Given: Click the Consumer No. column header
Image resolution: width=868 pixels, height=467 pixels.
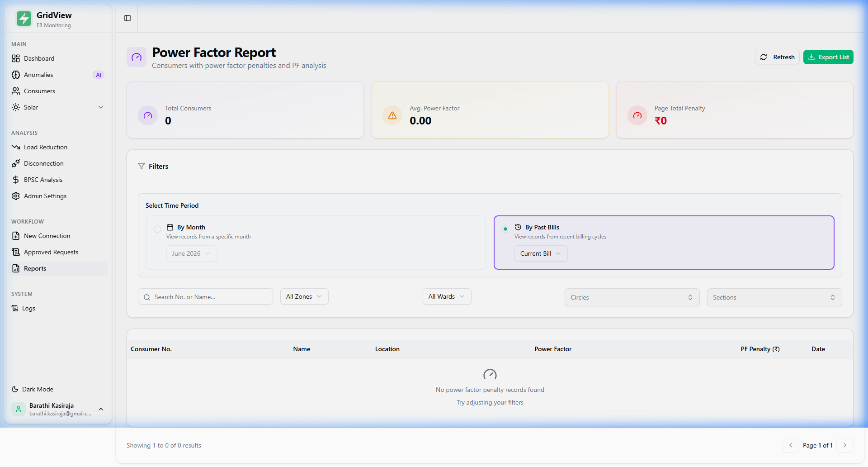Looking at the screenshot, I should [151, 349].
